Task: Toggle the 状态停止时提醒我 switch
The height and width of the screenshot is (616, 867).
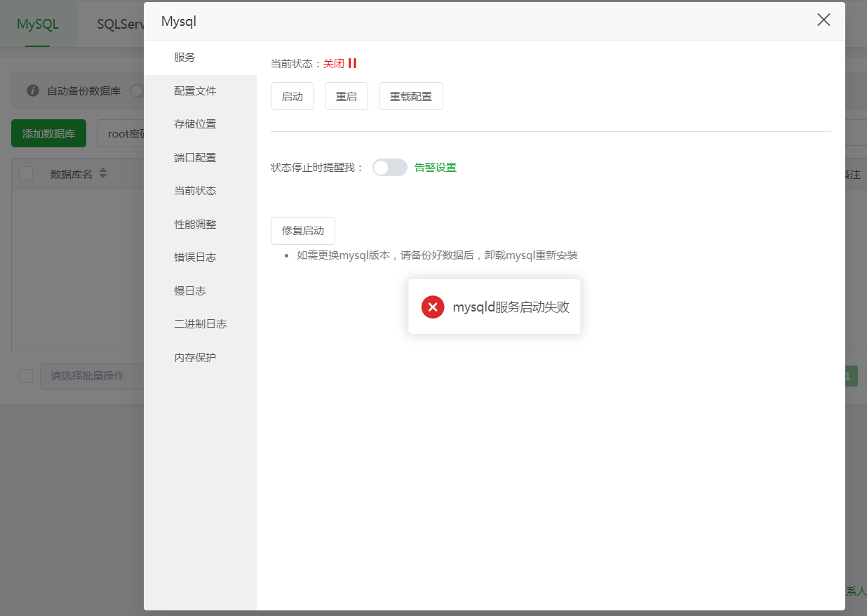Action: (x=390, y=167)
